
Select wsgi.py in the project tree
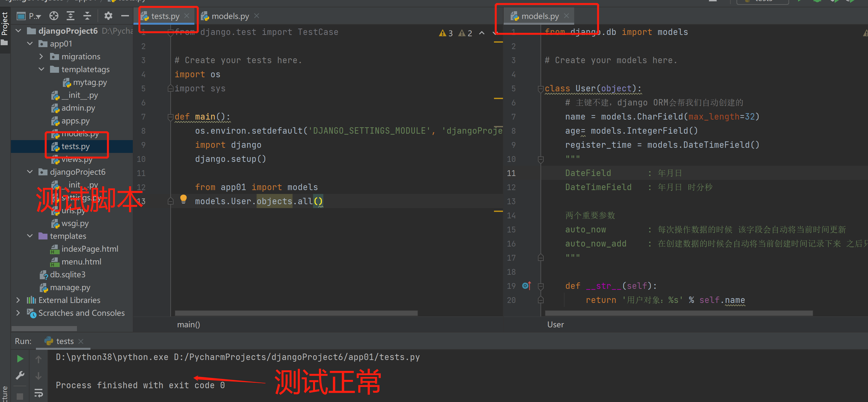70,223
